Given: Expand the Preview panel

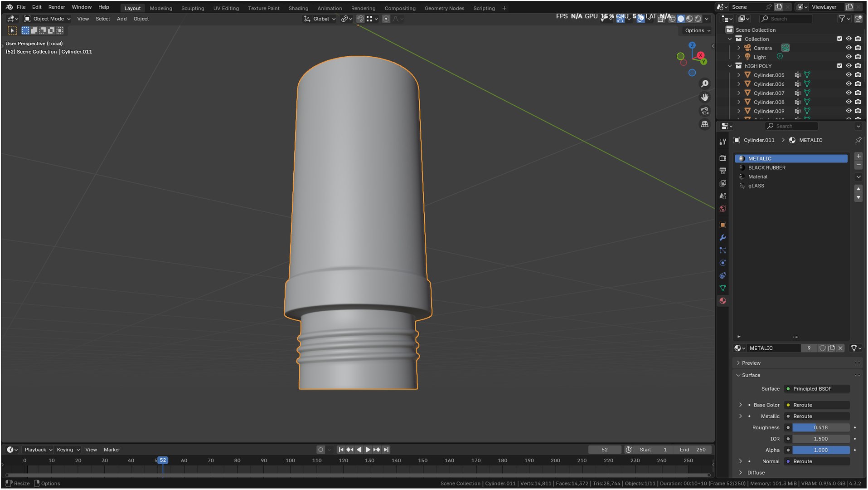Looking at the screenshot, I should click(751, 363).
